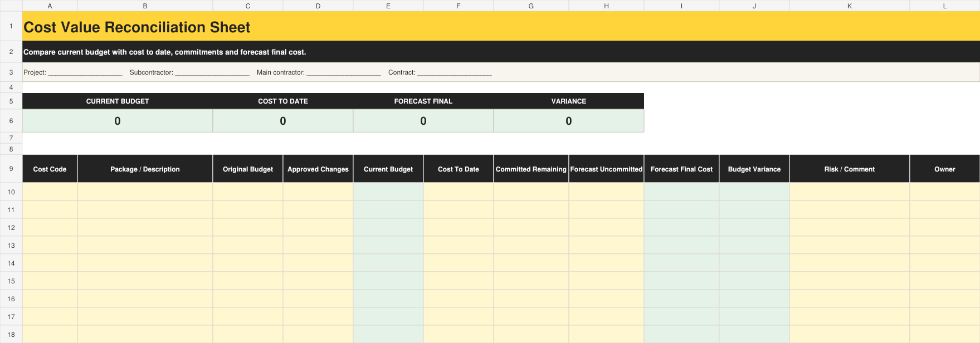Screen dimensions: 980x343
Task: Select the value 0 under CURRENT BUDGET
Action: pos(118,121)
